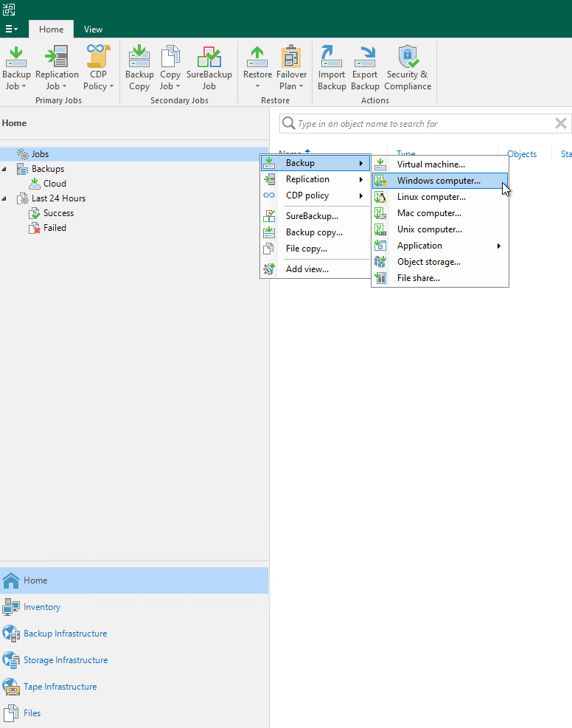Open the Home navigation pane
Viewport: 572px width, 728px height.
pyautogui.click(x=134, y=580)
